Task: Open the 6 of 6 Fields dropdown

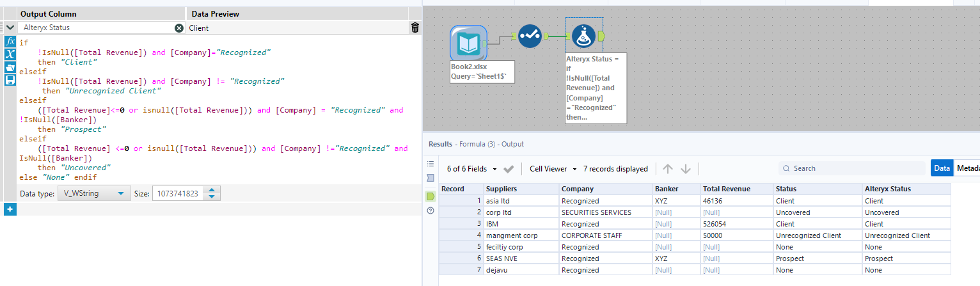Action: click(x=468, y=169)
